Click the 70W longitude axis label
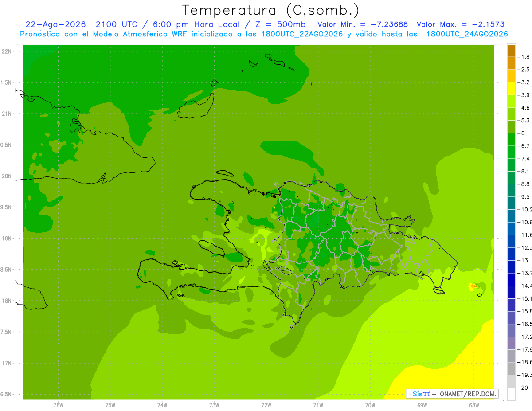Image resolution: width=532 pixels, height=411 pixels. pos(370,405)
